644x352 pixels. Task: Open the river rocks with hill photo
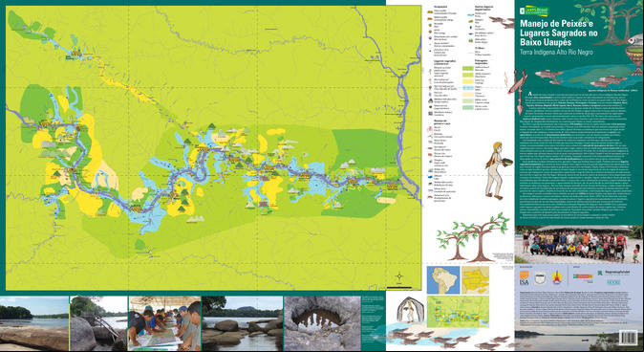[x=242, y=323]
